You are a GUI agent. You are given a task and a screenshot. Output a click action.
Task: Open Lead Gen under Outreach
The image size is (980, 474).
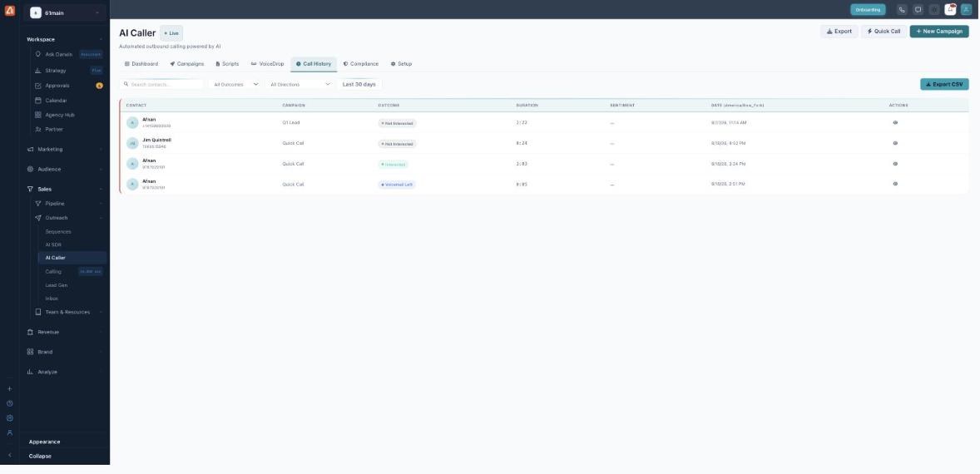pos(57,285)
